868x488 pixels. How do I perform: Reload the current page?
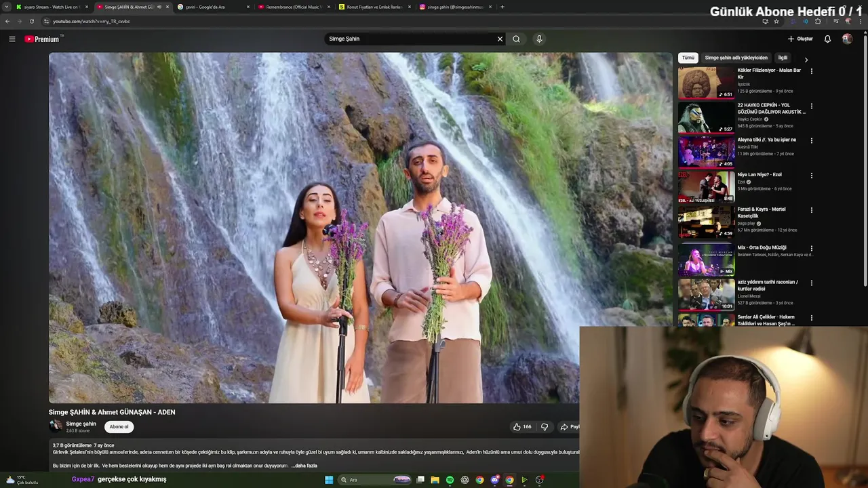point(31,21)
